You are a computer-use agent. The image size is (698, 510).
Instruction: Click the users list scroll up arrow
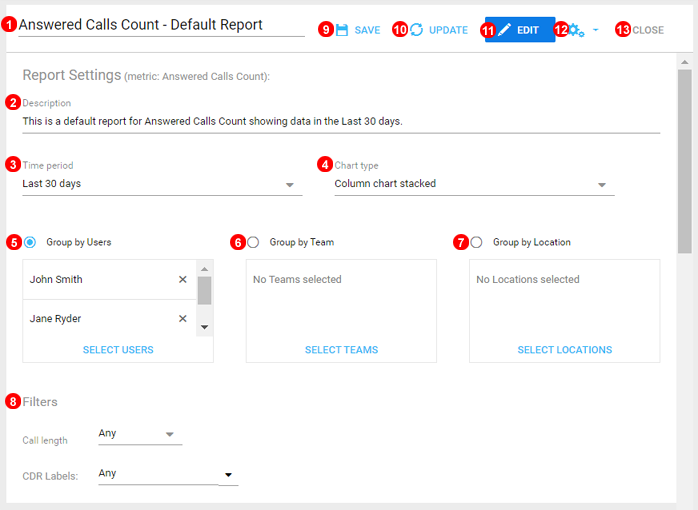click(x=204, y=269)
